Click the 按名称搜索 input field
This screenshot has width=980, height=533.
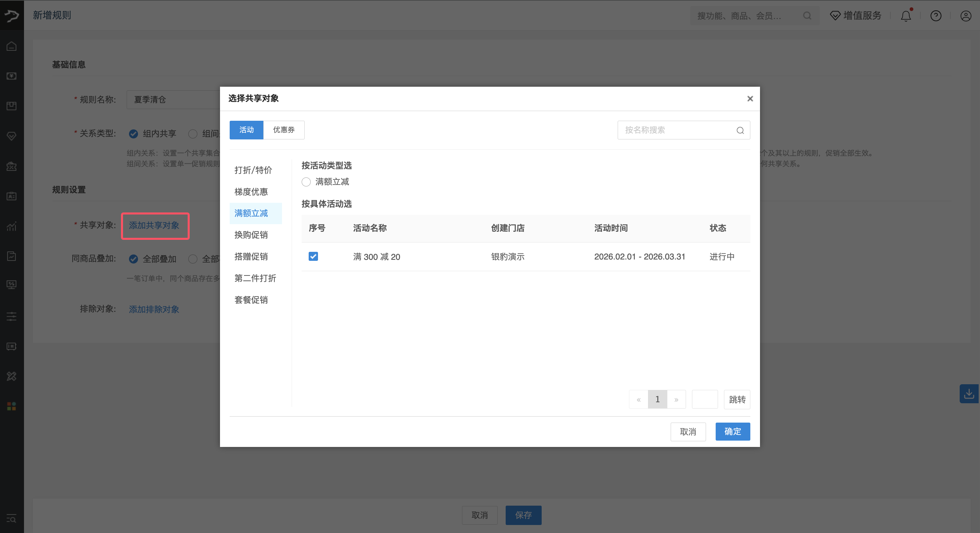point(684,130)
